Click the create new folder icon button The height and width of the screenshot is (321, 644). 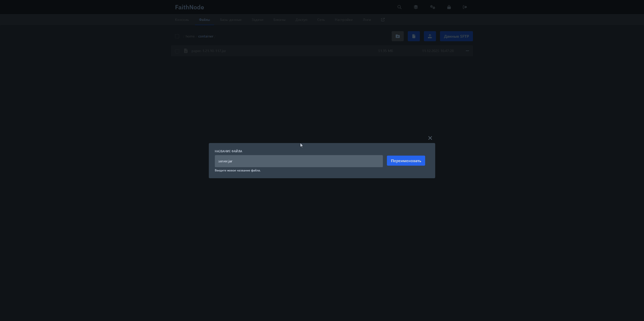[397, 36]
